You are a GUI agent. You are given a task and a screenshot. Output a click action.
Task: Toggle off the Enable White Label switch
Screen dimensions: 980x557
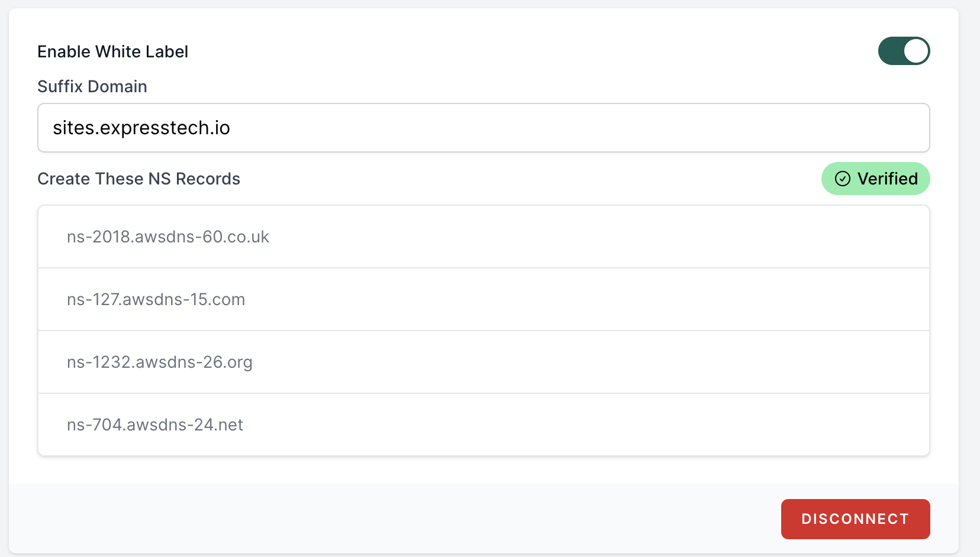[904, 51]
